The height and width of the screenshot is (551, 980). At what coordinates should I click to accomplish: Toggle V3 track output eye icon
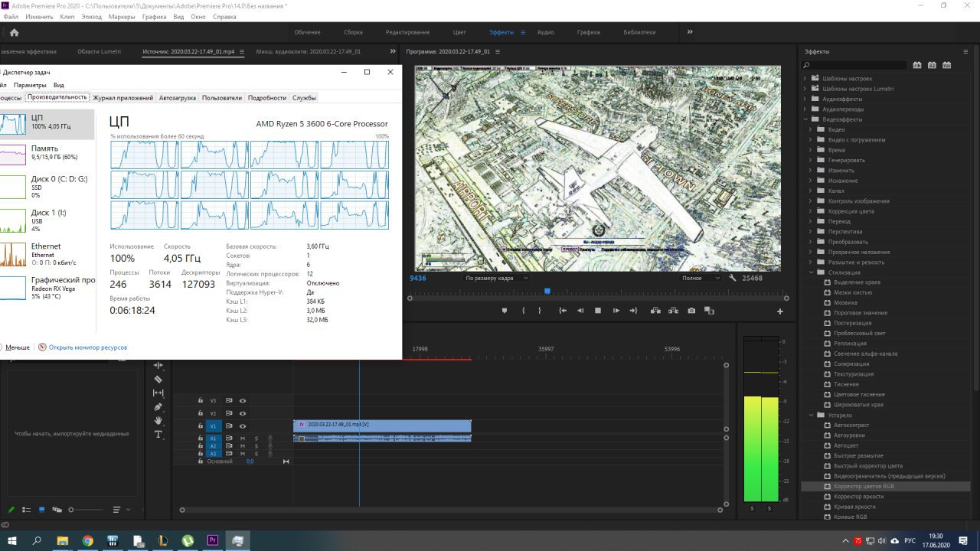click(x=243, y=400)
